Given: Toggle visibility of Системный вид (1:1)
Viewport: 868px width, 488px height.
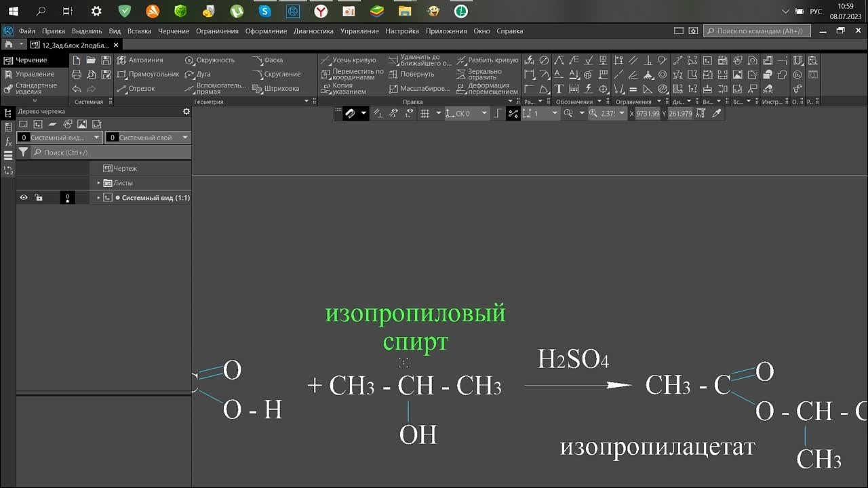Looking at the screenshot, I should click(23, 197).
